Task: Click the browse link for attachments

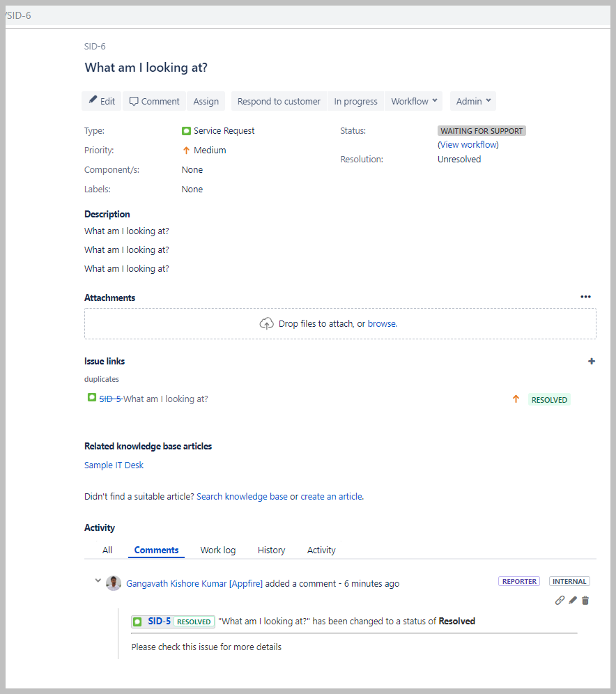Action: point(382,323)
